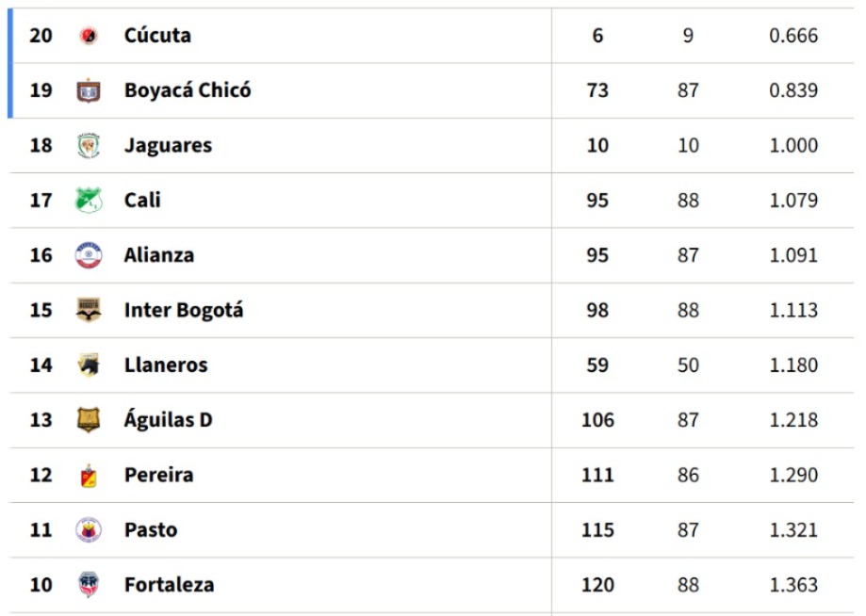
Task: Click Pasto's 115 points cell
Action: 597,530
